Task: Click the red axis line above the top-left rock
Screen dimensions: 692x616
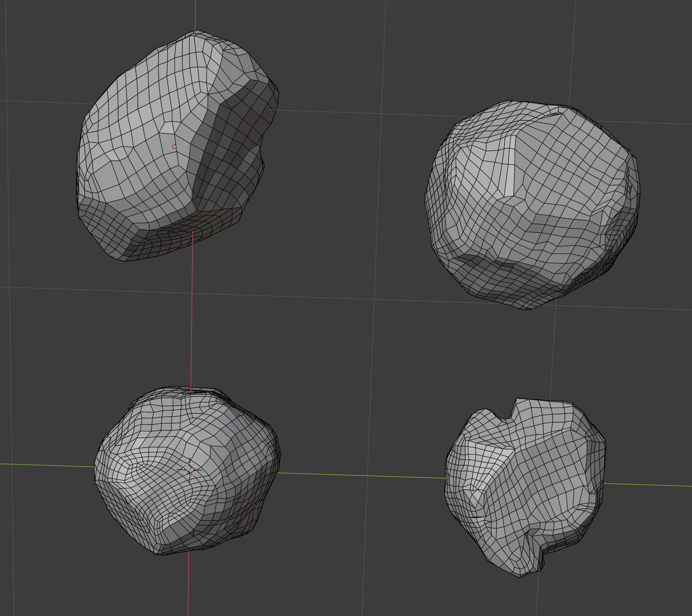Action: [195, 14]
